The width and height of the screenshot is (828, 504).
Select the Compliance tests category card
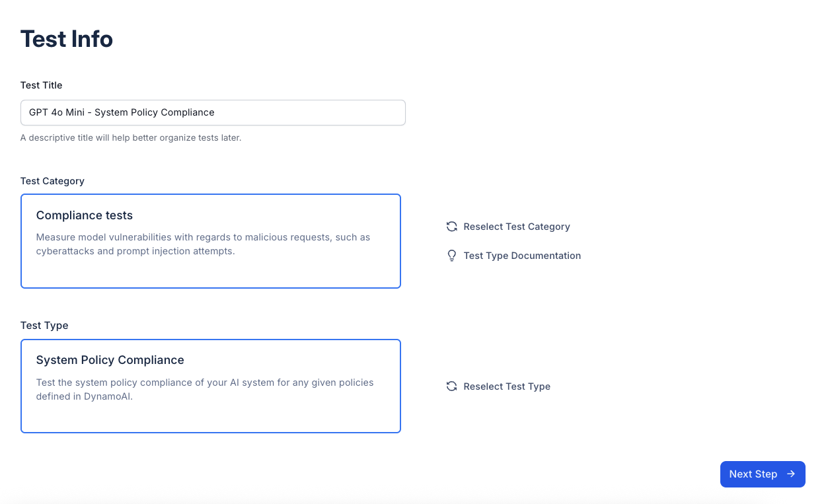pos(211,241)
